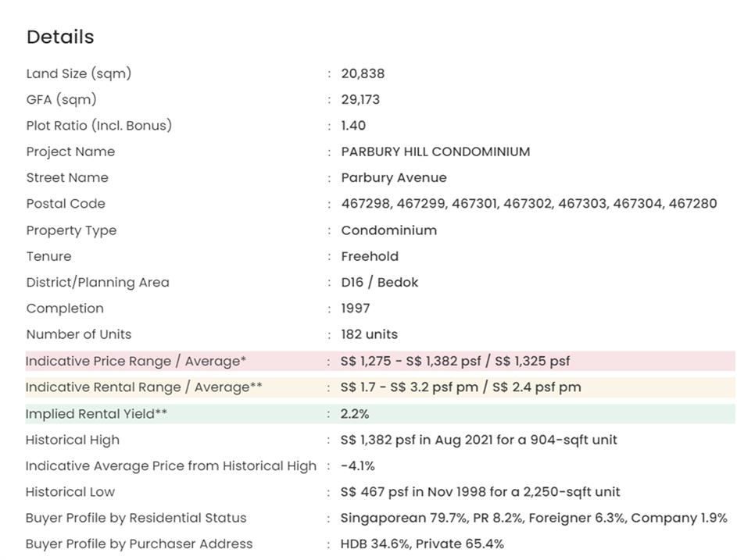Click the Historical High value text
The image size is (737, 560).
click(478, 440)
